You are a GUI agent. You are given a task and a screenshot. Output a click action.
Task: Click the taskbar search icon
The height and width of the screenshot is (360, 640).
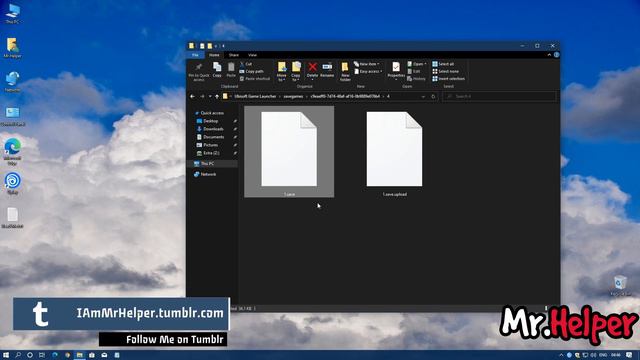pos(18,355)
